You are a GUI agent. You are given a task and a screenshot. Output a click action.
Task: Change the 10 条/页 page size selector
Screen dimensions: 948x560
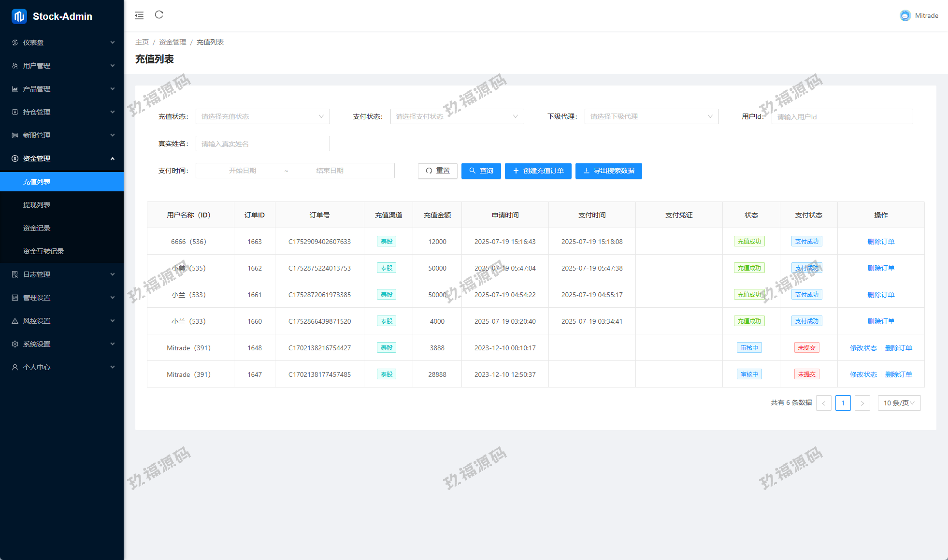pos(899,403)
